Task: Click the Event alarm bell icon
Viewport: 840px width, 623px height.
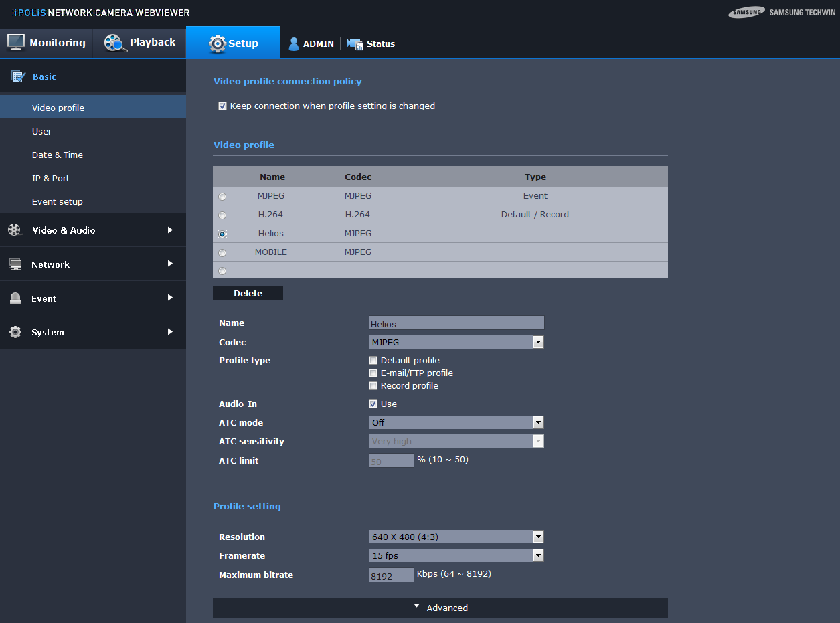Action: pyautogui.click(x=15, y=298)
